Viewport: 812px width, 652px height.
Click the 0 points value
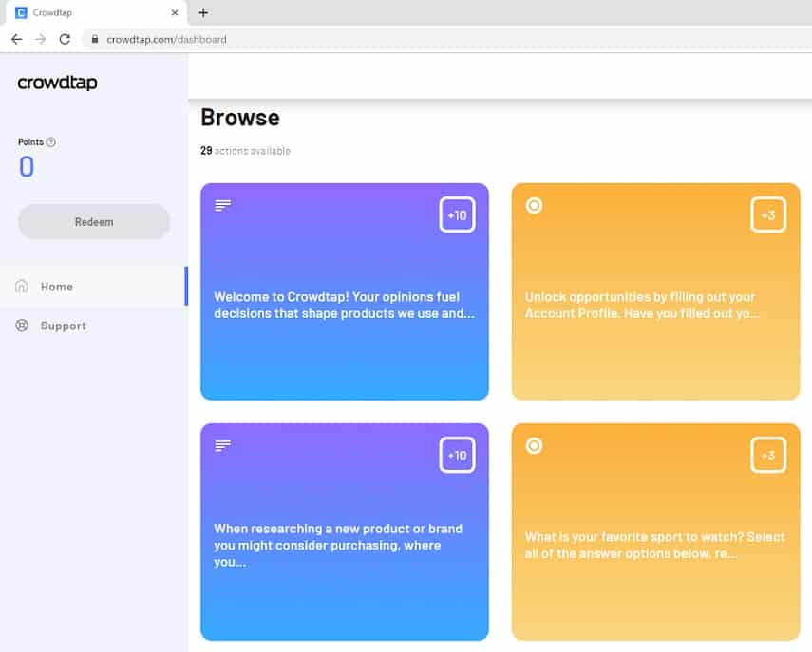tap(27, 167)
